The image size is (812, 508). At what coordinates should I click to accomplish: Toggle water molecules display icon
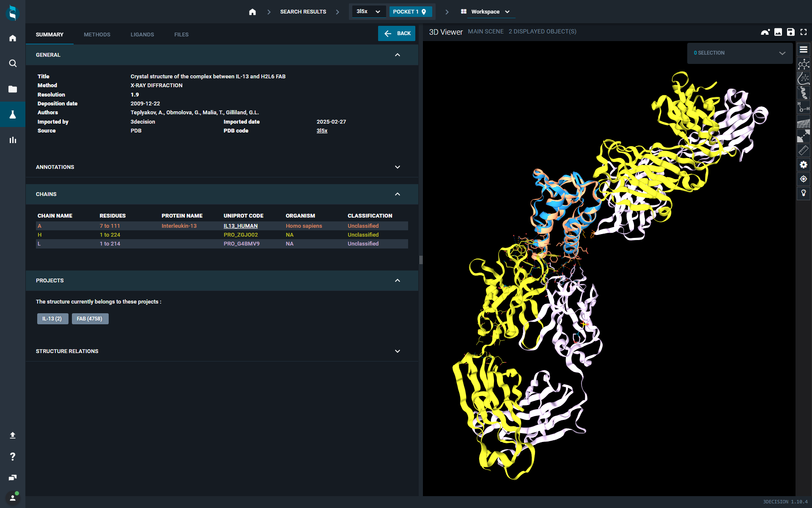coord(803,107)
